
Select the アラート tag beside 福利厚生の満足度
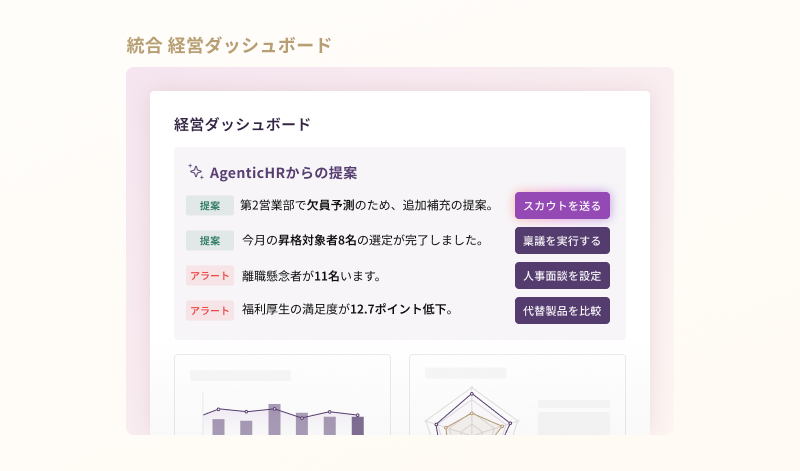pyautogui.click(x=209, y=310)
